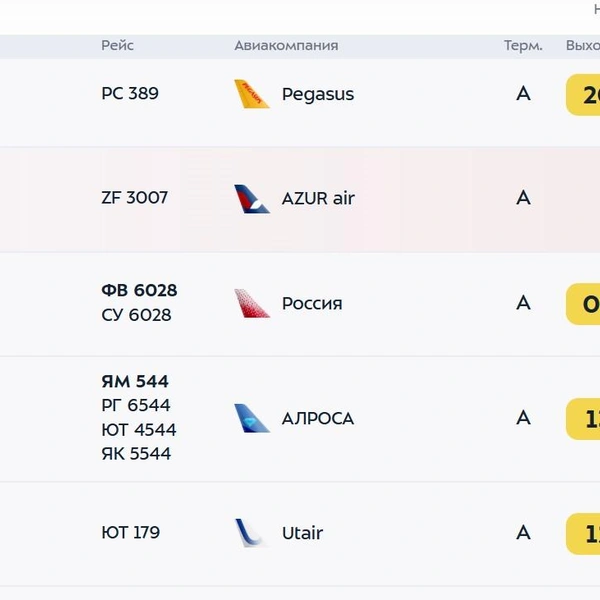Click codeshare flight ЯК 5544
Image resolution: width=600 pixels, height=600 pixels.
click(136, 454)
